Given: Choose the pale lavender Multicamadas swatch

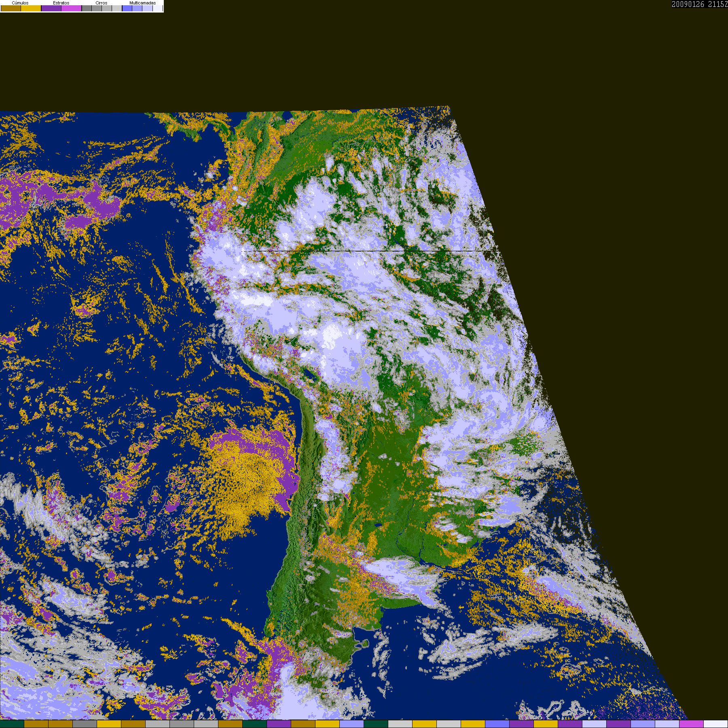Looking at the screenshot, I should (147, 8).
